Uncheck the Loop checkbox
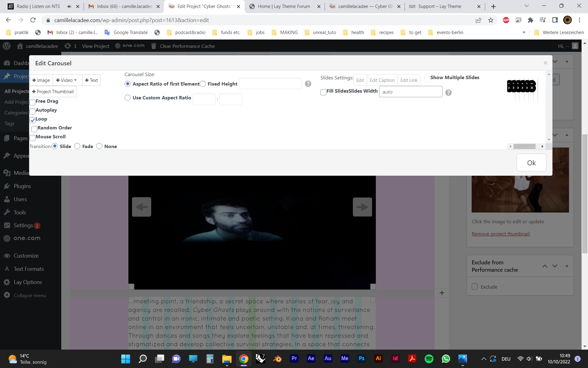Viewport: 588px width, 368px height. (32, 120)
